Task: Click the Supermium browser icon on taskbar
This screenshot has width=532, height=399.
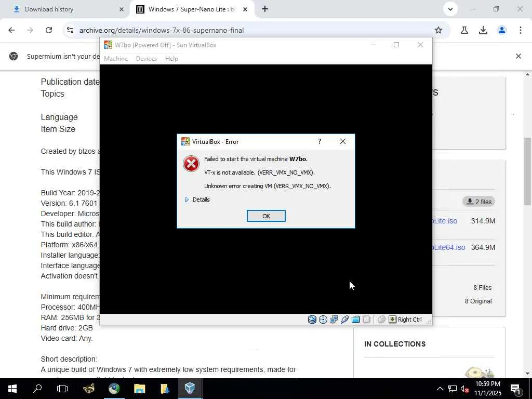Action: 114,389
